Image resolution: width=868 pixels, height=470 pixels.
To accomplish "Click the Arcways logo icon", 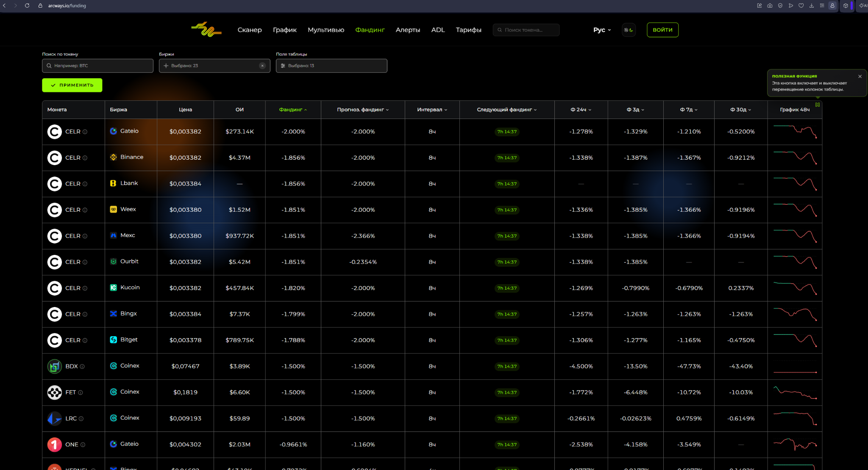I will click(x=206, y=30).
